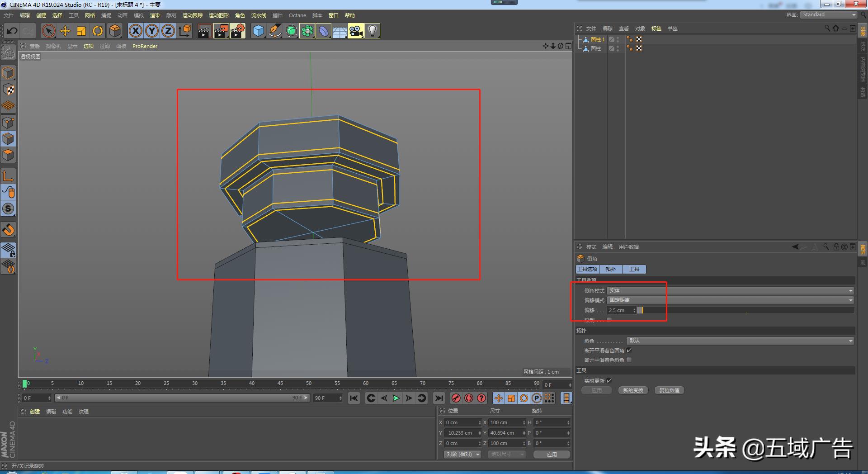Open the Subdivision Surface generators icon
This screenshot has width=868, height=474.
click(x=291, y=31)
